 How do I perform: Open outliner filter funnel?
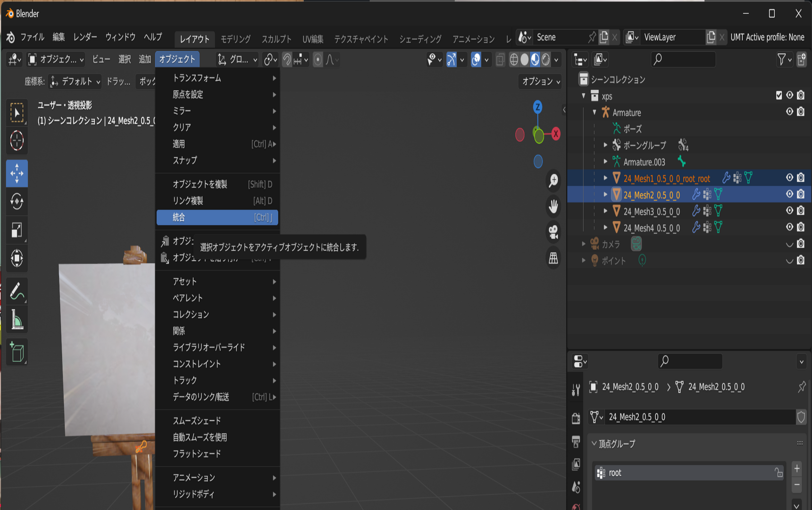click(x=784, y=59)
